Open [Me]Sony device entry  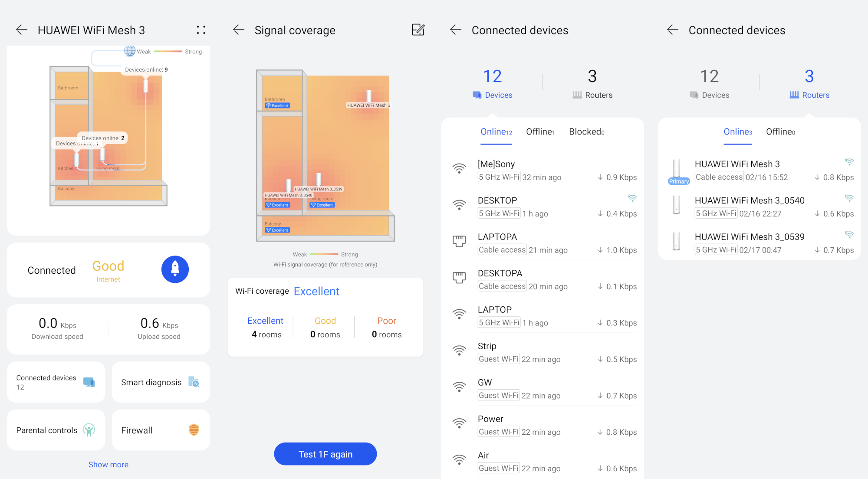click(542, 171)
